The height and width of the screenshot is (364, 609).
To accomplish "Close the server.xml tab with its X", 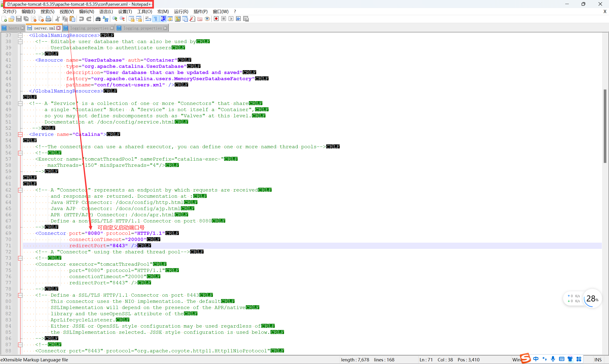I will tap(58, 28).
